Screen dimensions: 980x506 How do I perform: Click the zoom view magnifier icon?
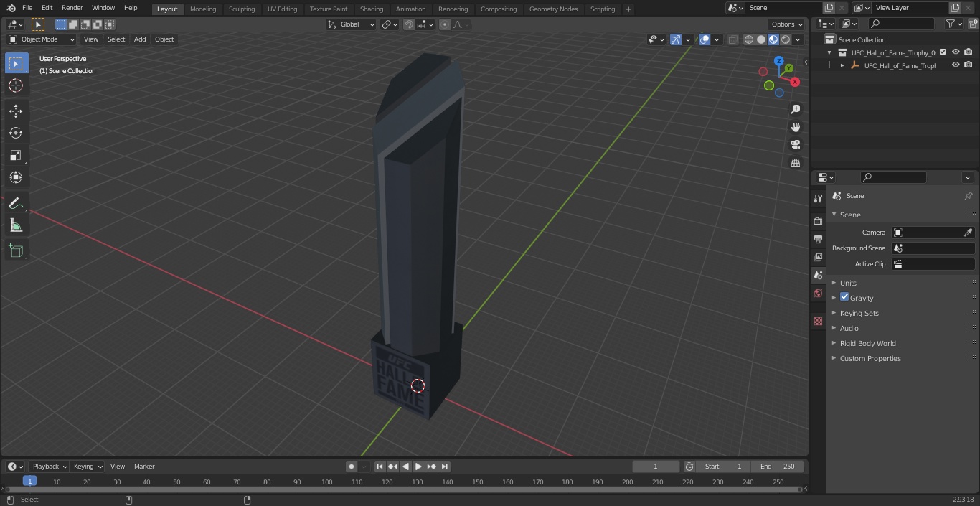pyautogui.click(x=795, y=109)
